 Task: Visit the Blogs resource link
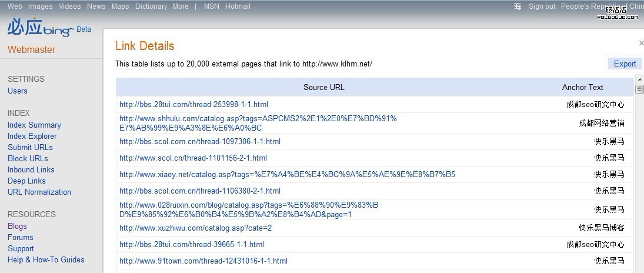[x=17, y=226]
